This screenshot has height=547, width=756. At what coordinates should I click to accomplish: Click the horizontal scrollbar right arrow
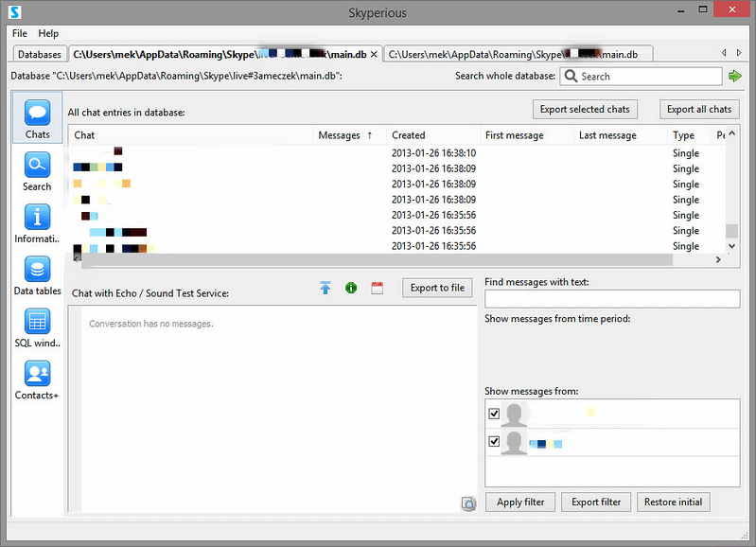[718, 259]
